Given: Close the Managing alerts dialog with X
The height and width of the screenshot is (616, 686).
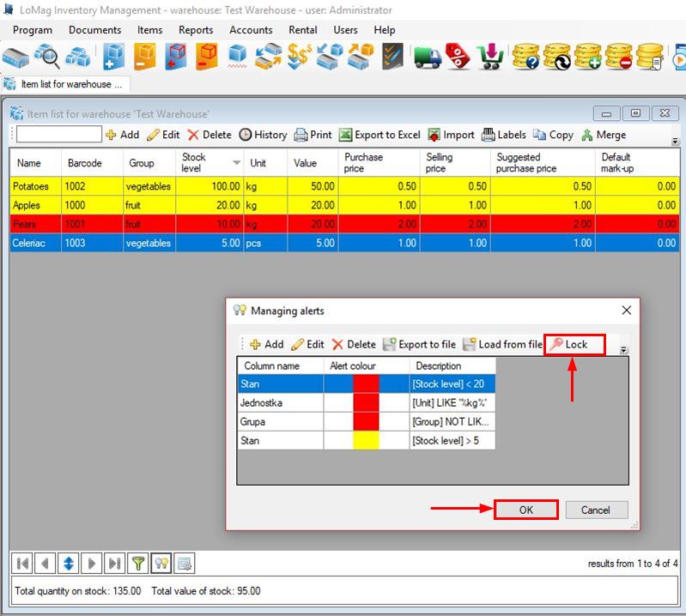Looking at the screenshot, I should (x=627, y=311).
